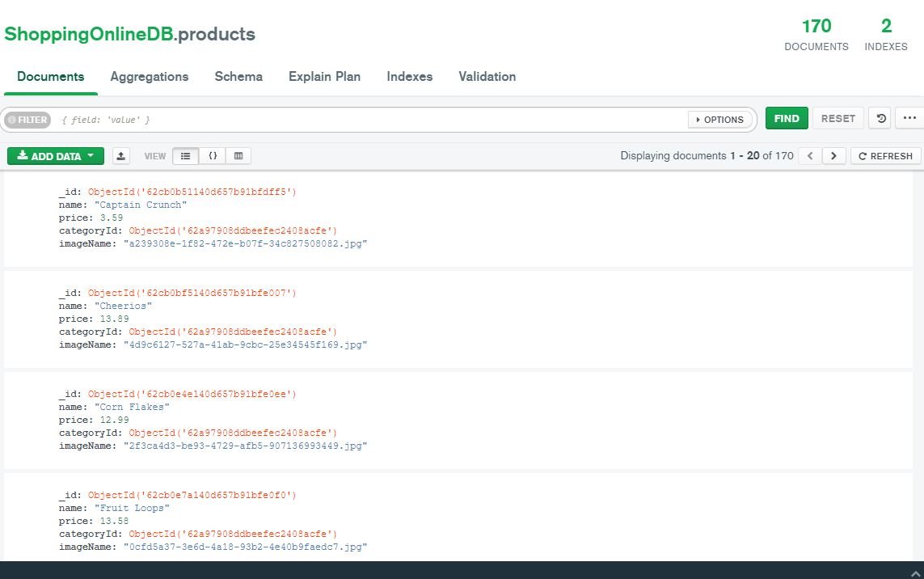Select the price value 13.89
Screen dimensions: 924x579
point(114,319)
